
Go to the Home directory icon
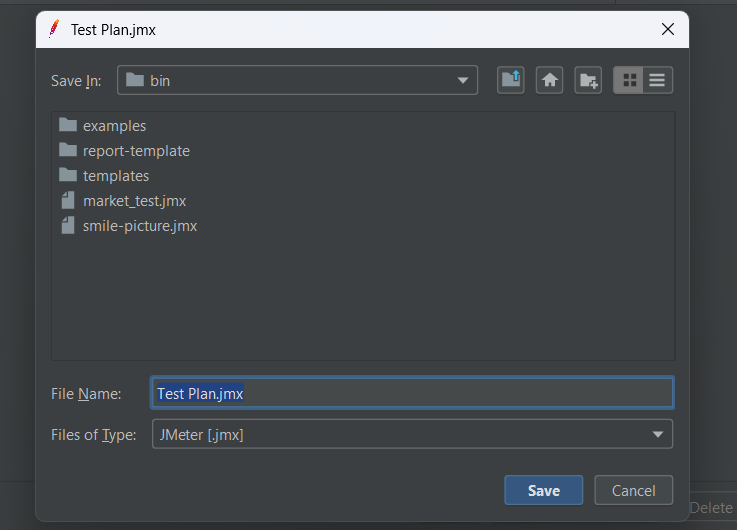[549, 81]
